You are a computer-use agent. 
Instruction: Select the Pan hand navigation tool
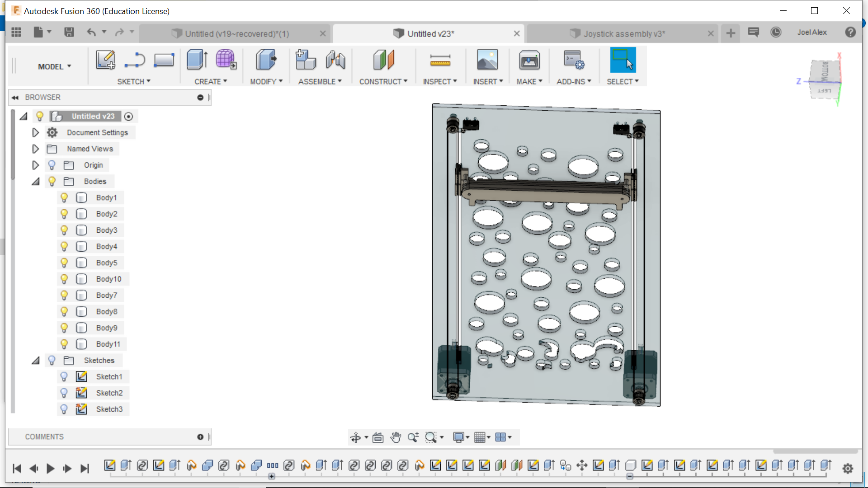[396, 437]
